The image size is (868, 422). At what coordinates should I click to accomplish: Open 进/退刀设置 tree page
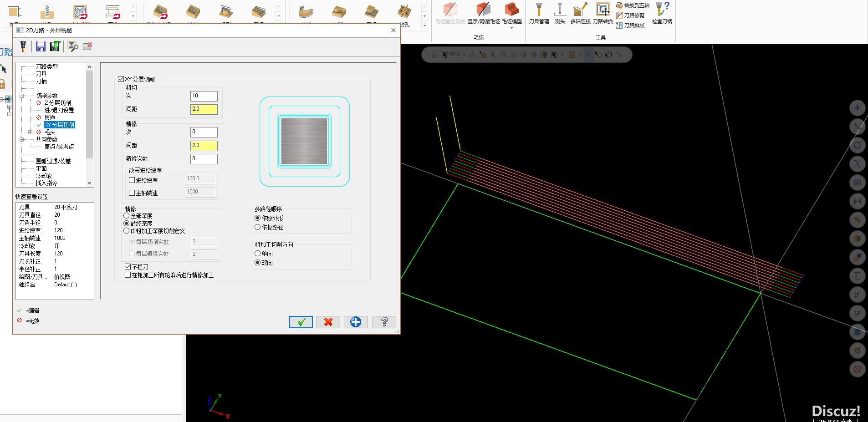coord(59,110)
